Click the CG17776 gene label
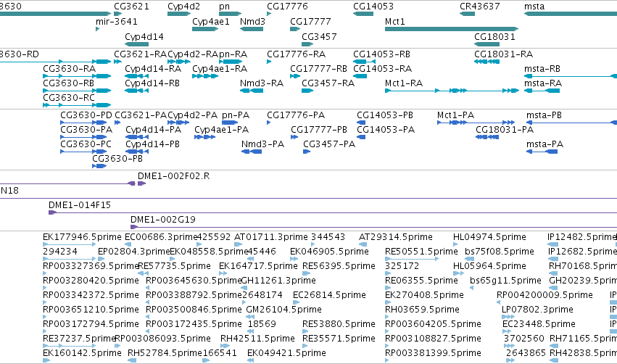The height and width of the screenshot is (364, 617). pos(287,7)
